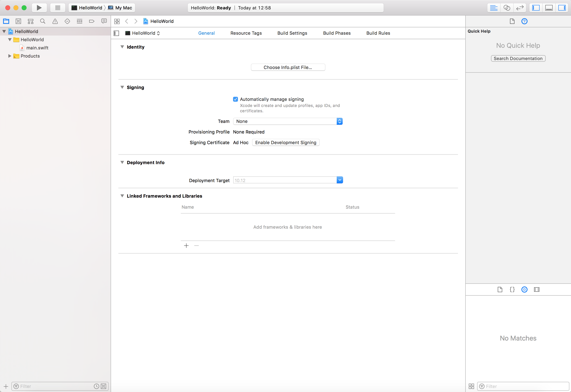Collapse the HelloWorld project root

click(4, 31)
